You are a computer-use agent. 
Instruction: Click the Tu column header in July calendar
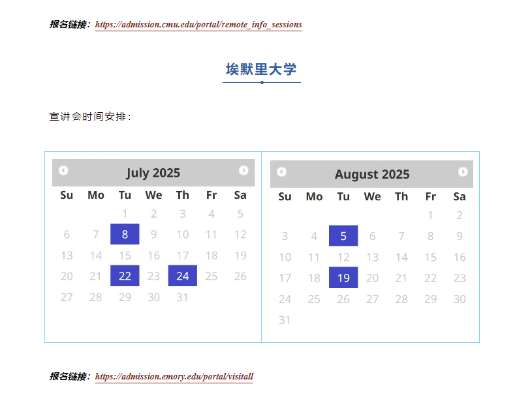click(x=125, y=195)
